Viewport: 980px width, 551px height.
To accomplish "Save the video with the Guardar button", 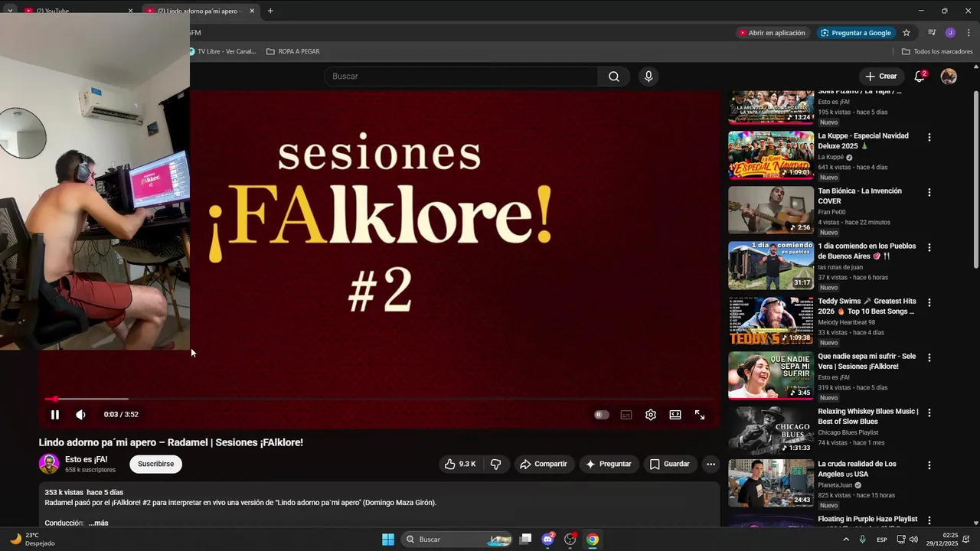I will tap(670, 464).
